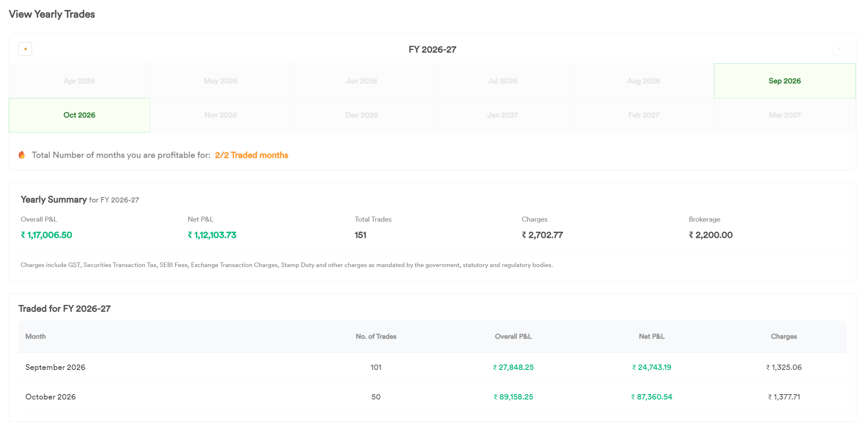Click the Charges column header in table
The width and height of the screenshot is (868, 432).
784,336
